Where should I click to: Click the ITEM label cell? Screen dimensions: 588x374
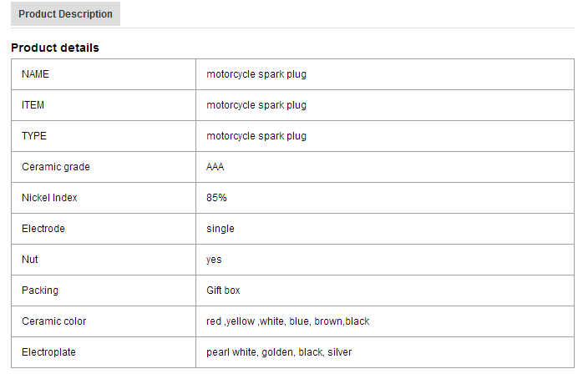(x=33, y=105)
